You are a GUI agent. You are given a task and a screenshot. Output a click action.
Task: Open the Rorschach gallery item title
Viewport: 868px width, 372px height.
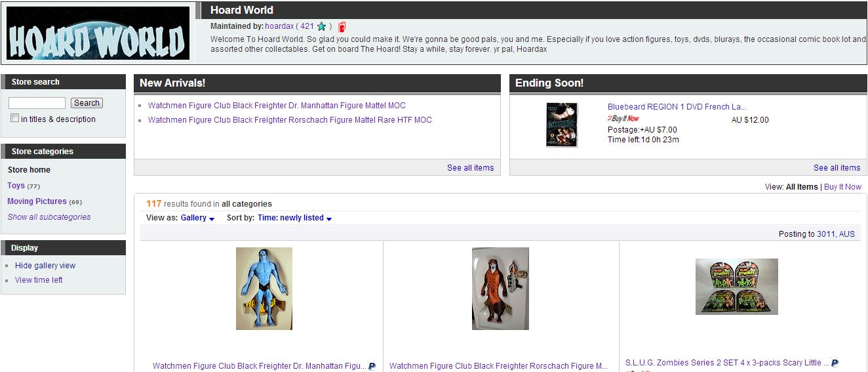[498, 366]
